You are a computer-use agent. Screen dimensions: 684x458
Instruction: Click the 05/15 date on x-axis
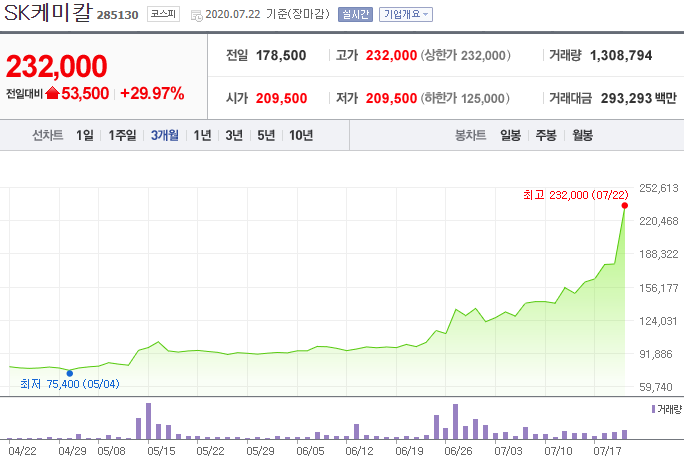[161, 451]
